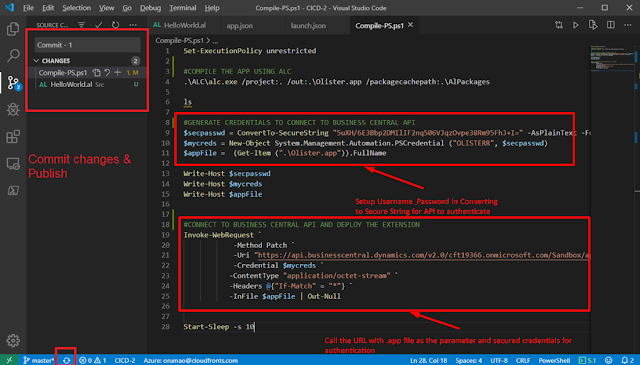Open the Go menu
640x365 pixels.
pos(127,8)
